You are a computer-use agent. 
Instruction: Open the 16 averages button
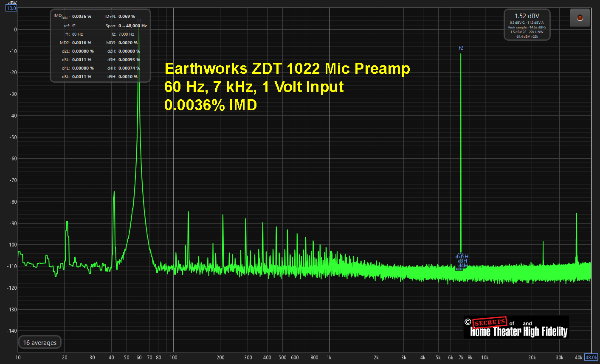[40, 342]
